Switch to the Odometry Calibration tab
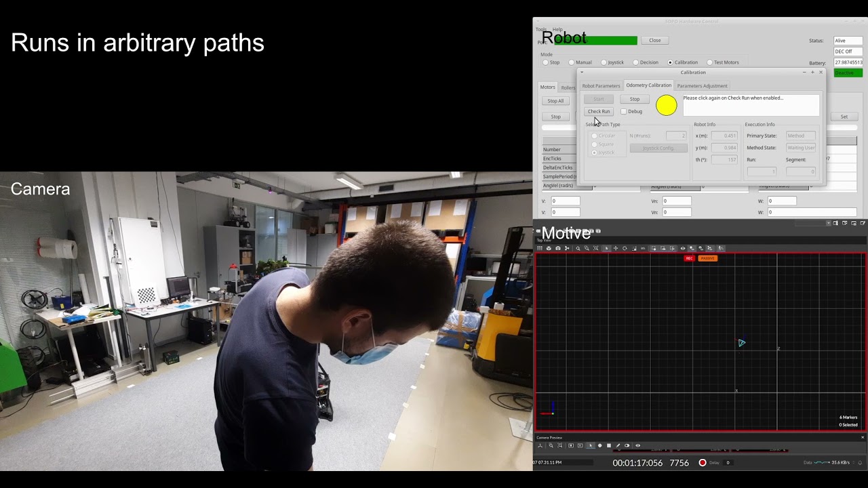 pyautogui.click(x=648, y=85)
